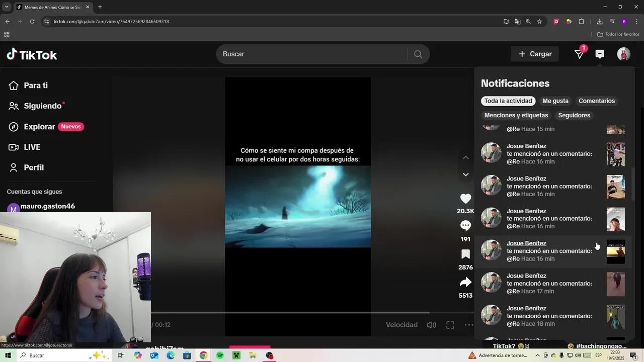
Task: Open the Windows Start menu
Action: [8, 355]
